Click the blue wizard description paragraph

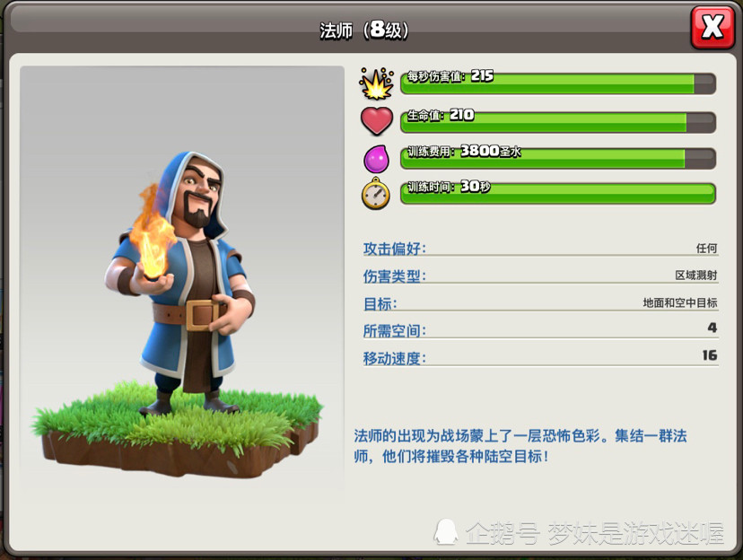point(520,446)
